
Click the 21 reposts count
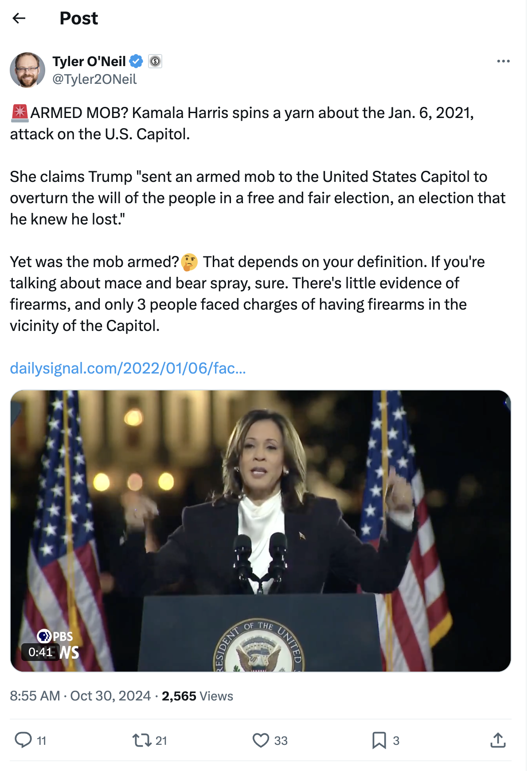click(161, 741)
